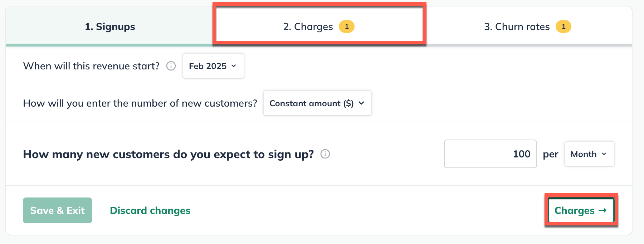Screen dimensions: 644x244
Task: Open the Constant amount ($) entry method dropdown
Action: click(317, 103)
